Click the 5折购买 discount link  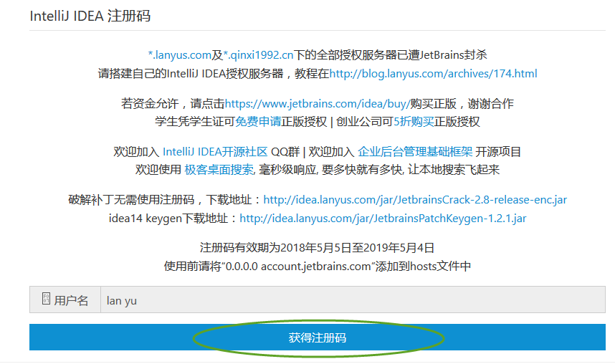point(414,122)
